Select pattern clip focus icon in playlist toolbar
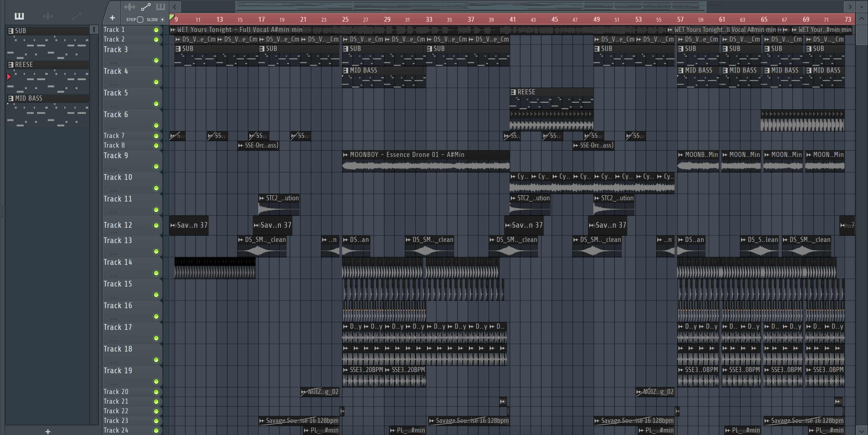 click(x=160, y=7)
